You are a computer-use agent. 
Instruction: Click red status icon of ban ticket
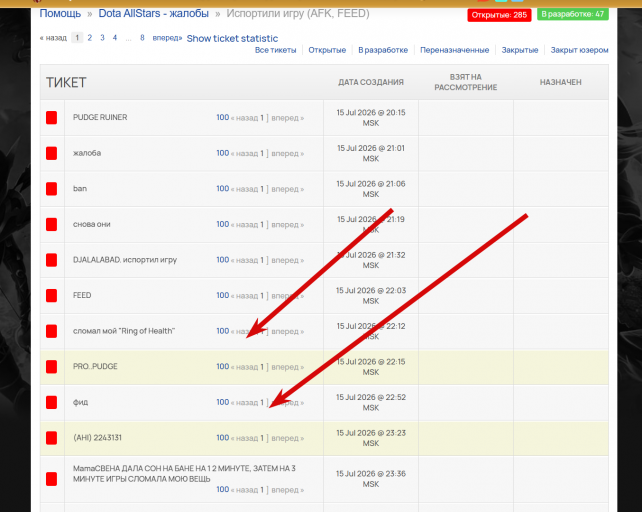point(51,189)
